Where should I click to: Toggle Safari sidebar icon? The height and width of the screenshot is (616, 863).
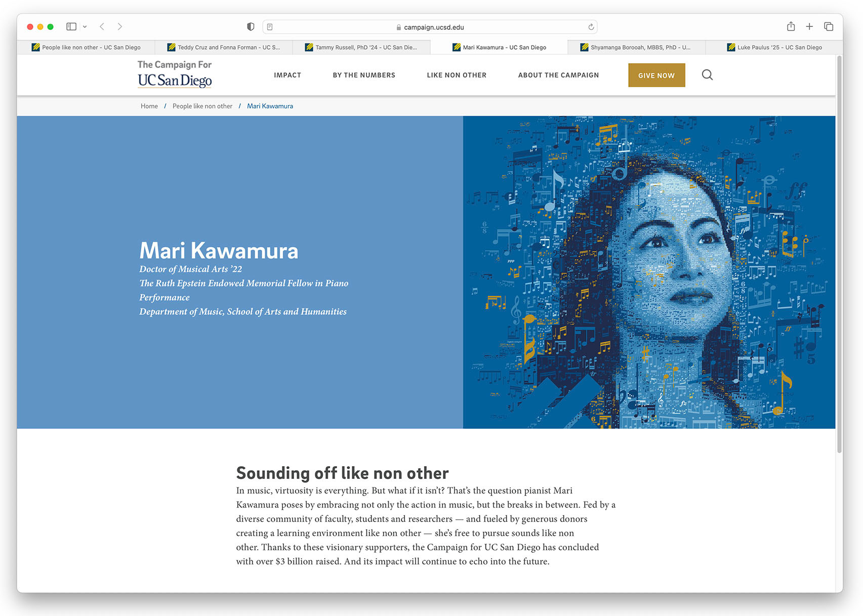(71, 26)
